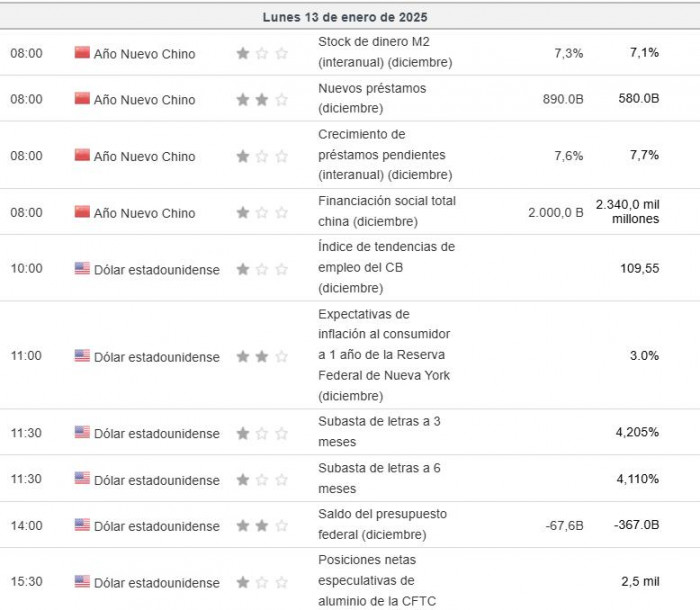Image resolution: width=700 pixels, height=610 pixels.
Task: Open event Expectativas de inflación al consumidor
Action: (x=384, y=355)
